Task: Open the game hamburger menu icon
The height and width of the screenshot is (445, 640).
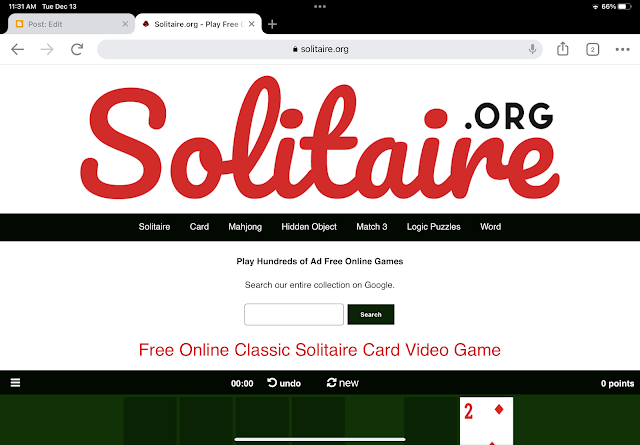Action: coord(16,383)
